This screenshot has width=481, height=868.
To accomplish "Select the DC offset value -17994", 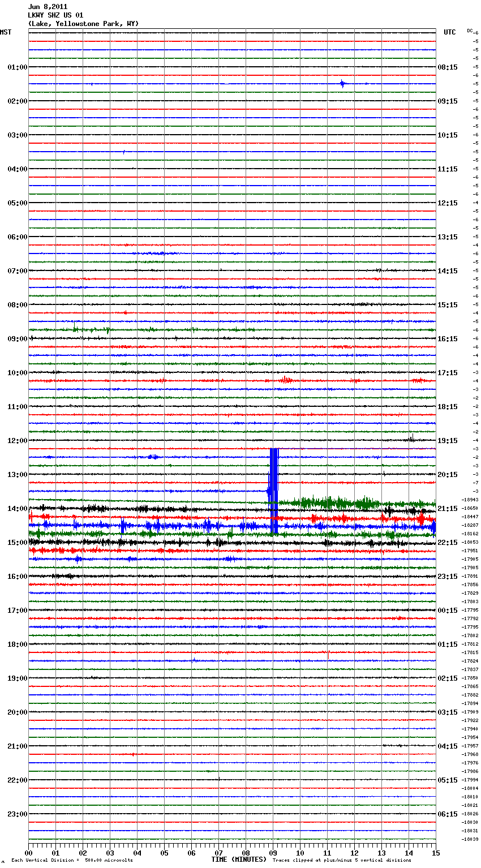I will (x=470, y=780).
